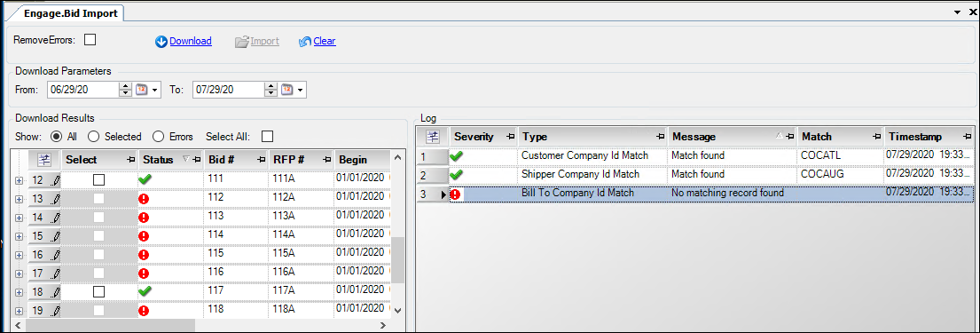Open the From date calendar icon

coord(141,90)
